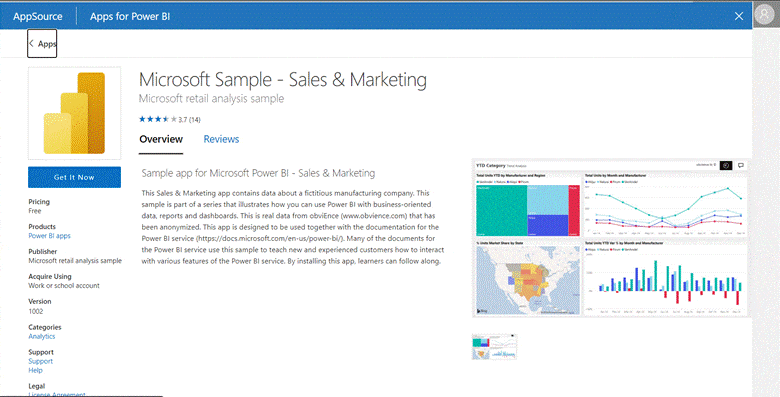Open the Power BI apps link
Image resolution: width=780 pixels, height=397 pixels.
coord(49,236)
